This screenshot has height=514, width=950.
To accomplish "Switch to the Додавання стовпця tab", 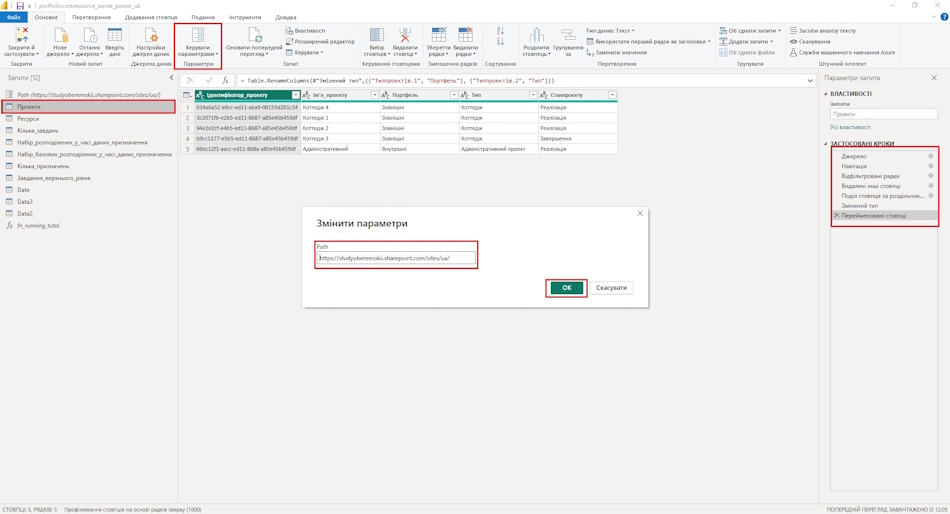I will [151, 17].
